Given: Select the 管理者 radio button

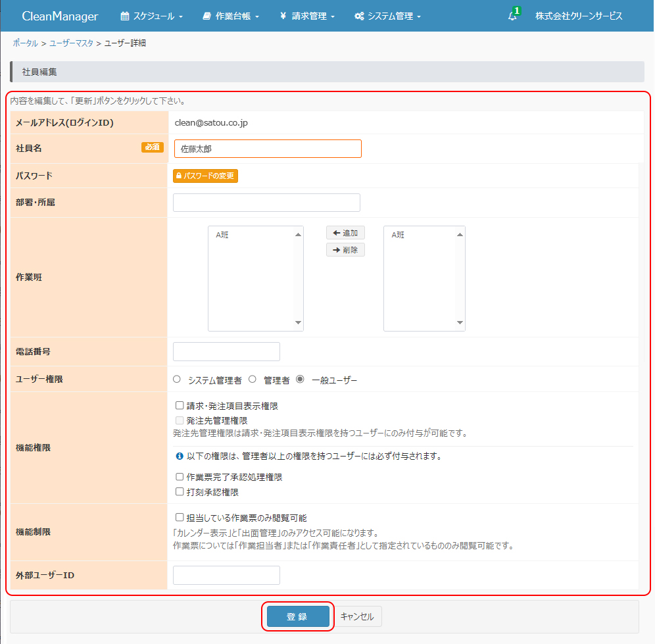Looking at the screenshot, I should (x=252, y=380).
